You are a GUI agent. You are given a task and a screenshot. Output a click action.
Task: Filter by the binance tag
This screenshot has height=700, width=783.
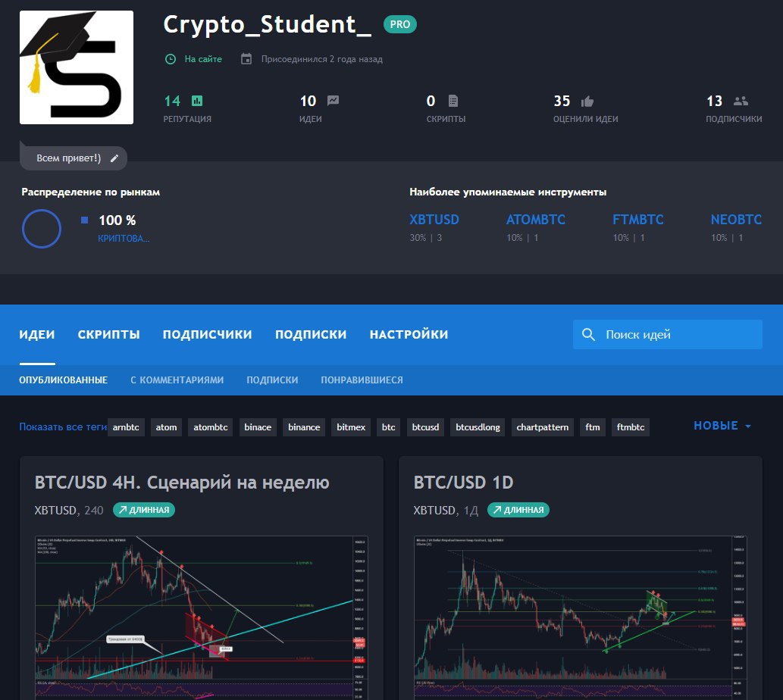(304, 427)
